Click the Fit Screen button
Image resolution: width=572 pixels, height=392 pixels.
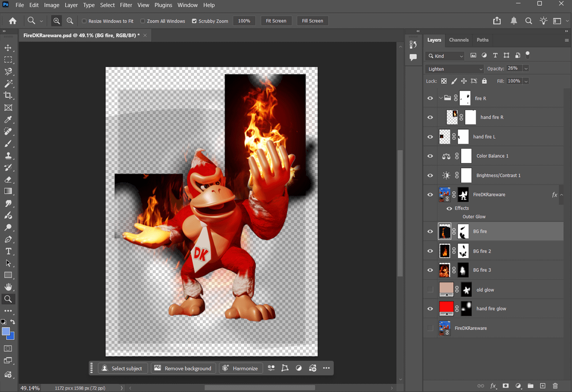coord(276,21)
